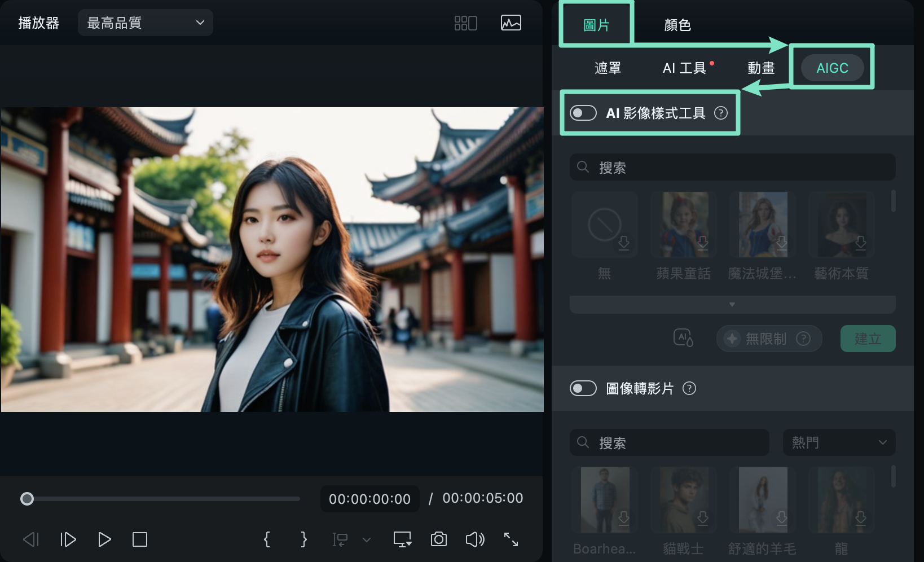Enter fullscreen with expand arrows icon
The height and width of the screenshot is (562, 924).
coord(511,539)
